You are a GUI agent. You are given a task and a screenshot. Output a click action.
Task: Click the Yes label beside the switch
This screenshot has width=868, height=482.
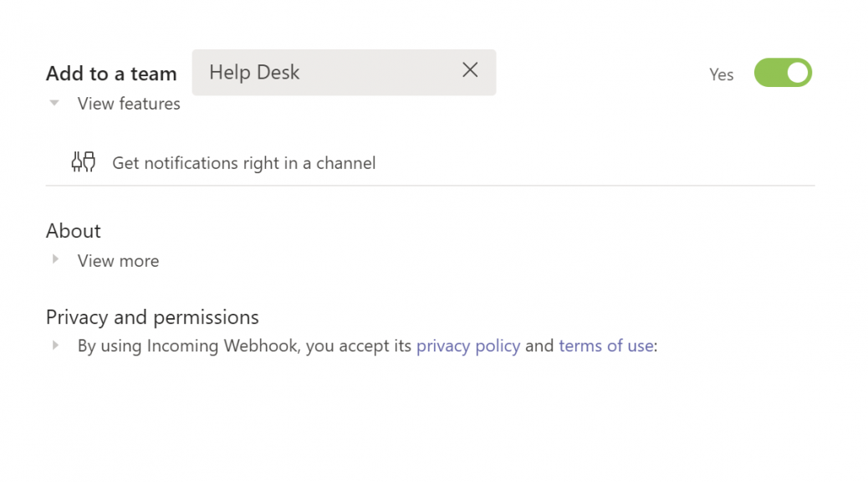tap(722, 74)
